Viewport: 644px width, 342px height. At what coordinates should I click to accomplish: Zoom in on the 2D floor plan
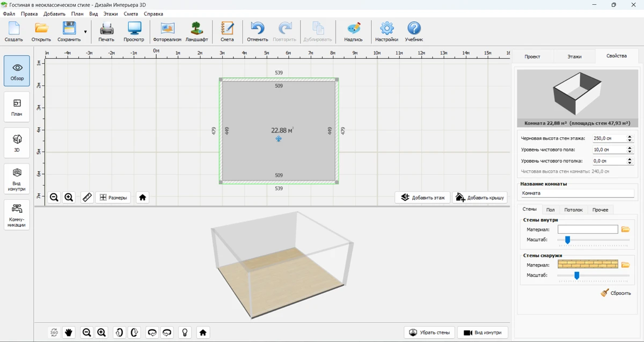pyautogui.click(x=69, y=197)
